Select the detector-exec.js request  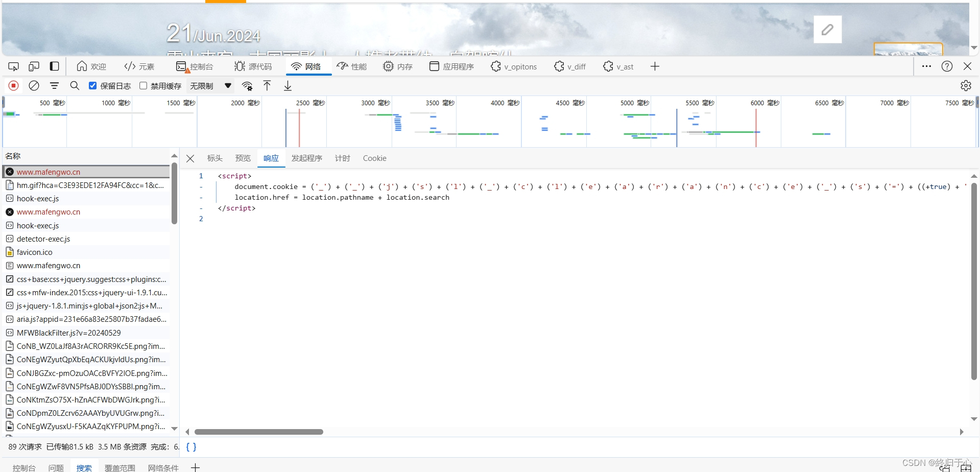(x=86, y=239)
